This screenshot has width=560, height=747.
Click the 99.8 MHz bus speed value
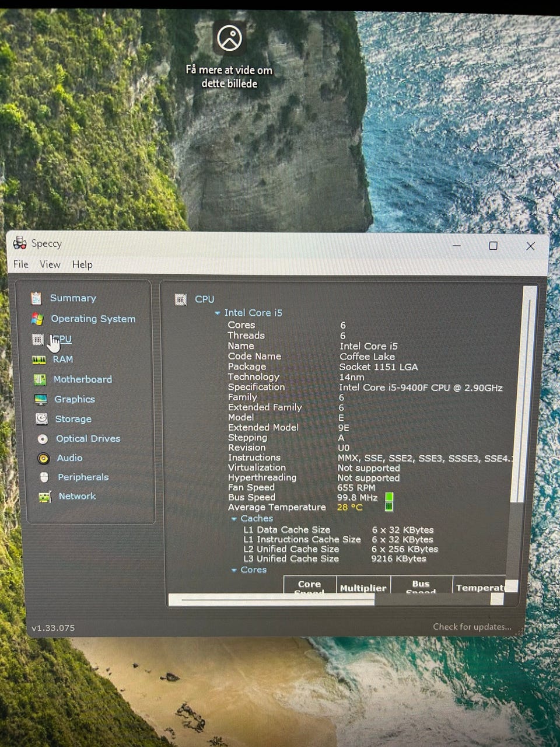pos(357,497)
